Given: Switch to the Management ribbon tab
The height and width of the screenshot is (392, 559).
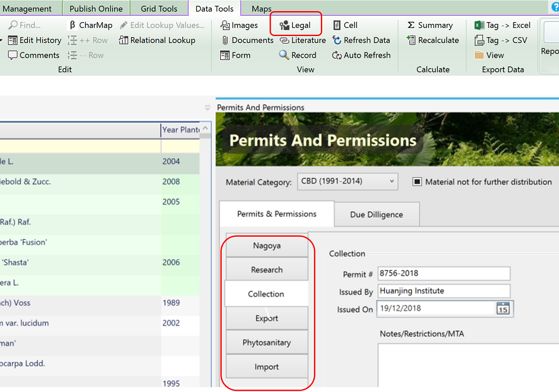Looking at the screenshot, I should 27,9.
